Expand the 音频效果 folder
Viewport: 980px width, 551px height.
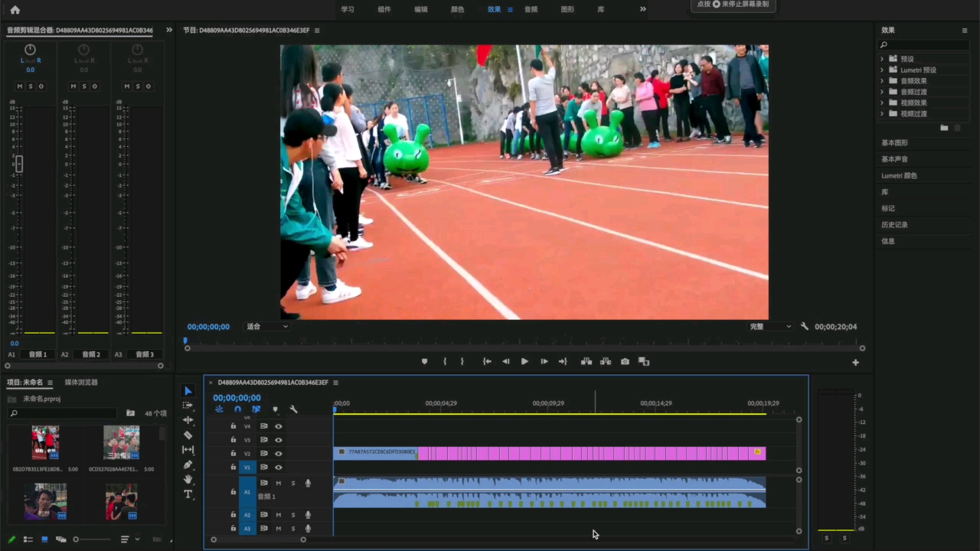click(882, 80)
